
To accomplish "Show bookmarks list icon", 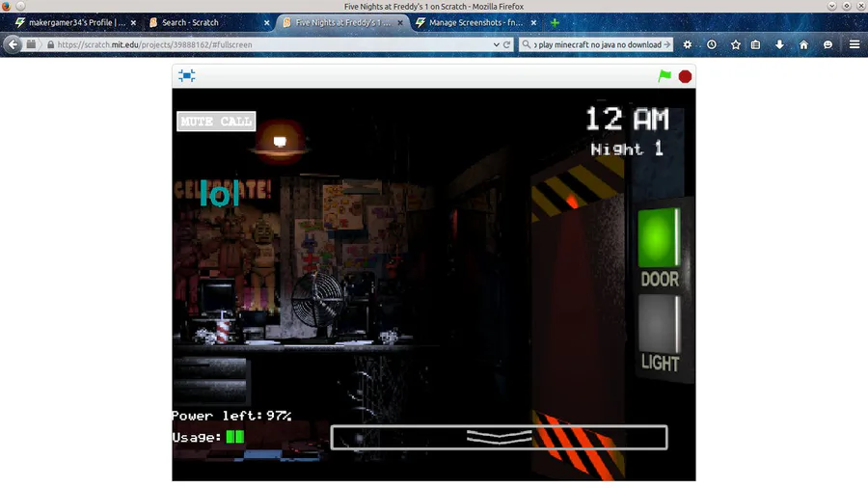I will pyautogui.click(x=755, y=44).
